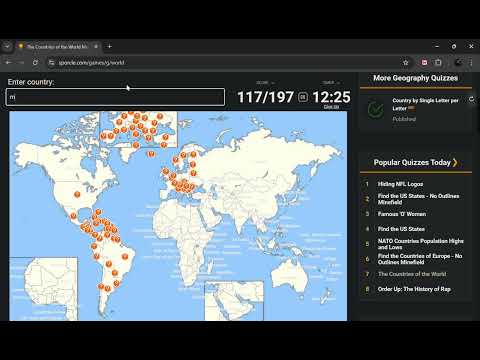Open the tab search dropdown arrow
480x360 pixels.
tap(7, 46)
